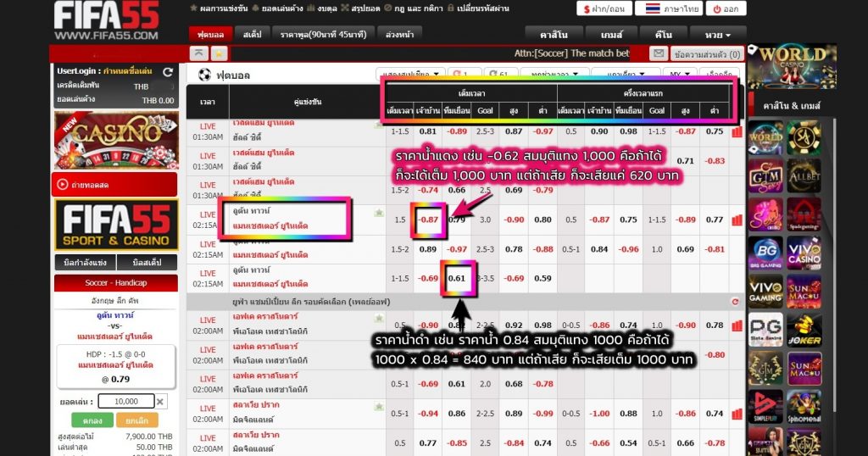The height and width of the screenshot is (456, 868).
Task: Select the ฟุตบอล tab
Action: 210,34
